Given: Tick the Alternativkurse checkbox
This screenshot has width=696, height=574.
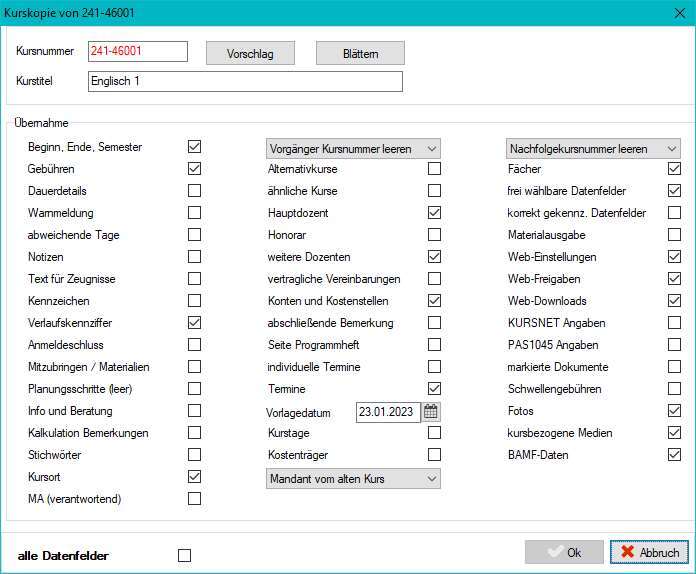Looking at the screenshot, I should click(435, 169).
